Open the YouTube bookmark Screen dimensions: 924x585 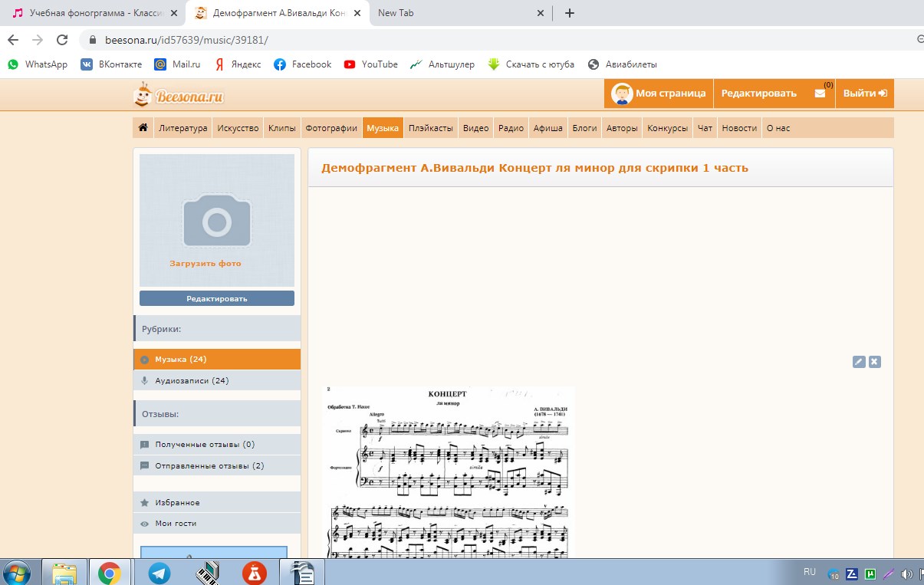[x=371, y=64]
